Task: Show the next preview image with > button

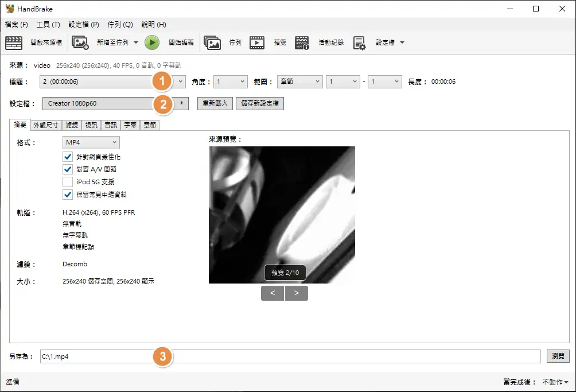Action: click(x=297, y=293)
